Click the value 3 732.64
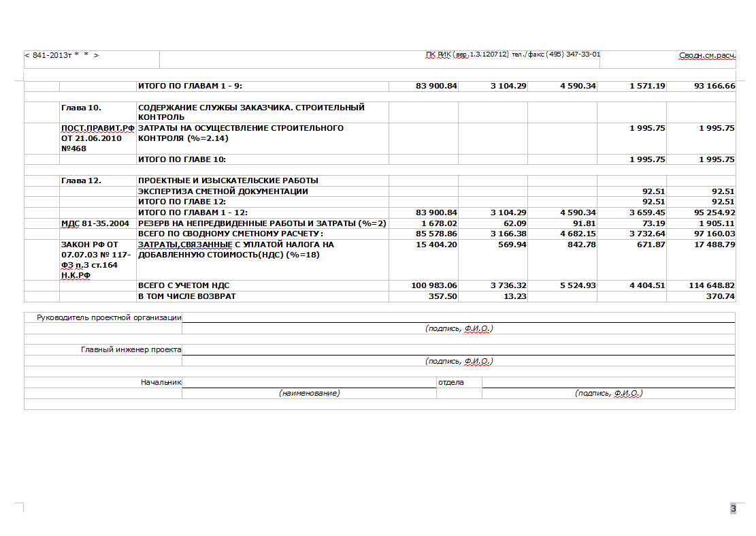The height and width of the screenshot is (536, 756). [647, 234]
